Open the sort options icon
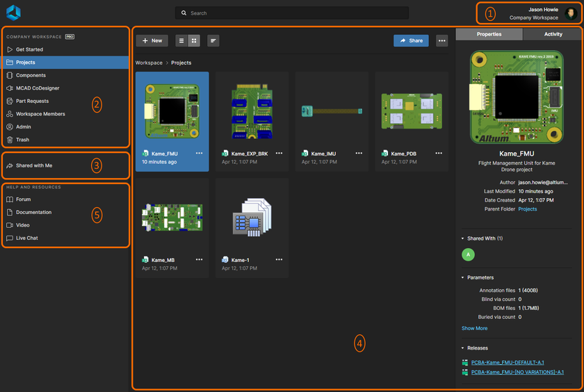584x392 pixels. point(213,41)
